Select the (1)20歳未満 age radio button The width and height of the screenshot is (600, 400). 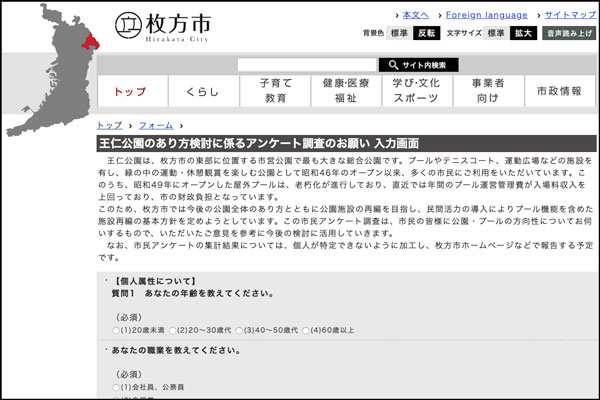(x=117, y=329)
